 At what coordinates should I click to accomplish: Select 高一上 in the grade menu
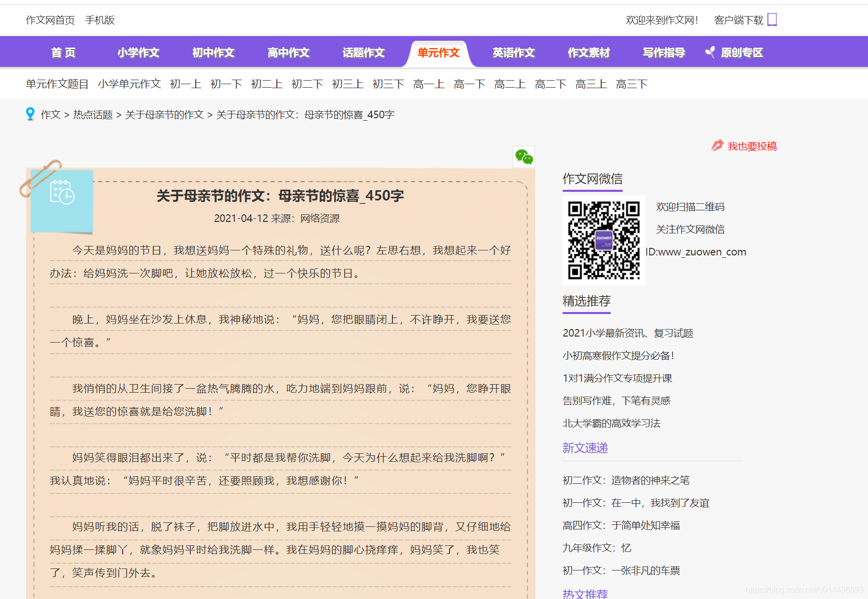pyautogui.click(x=429, y=84)
